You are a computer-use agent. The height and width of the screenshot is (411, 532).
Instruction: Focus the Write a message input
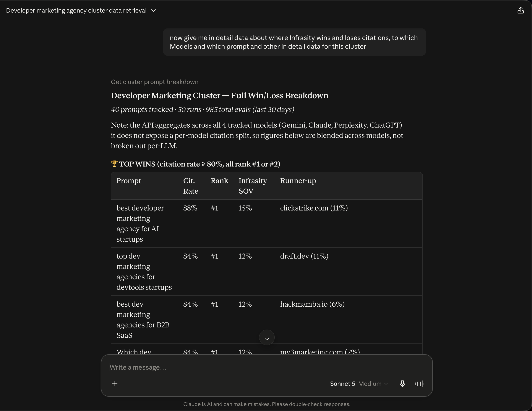267,367
